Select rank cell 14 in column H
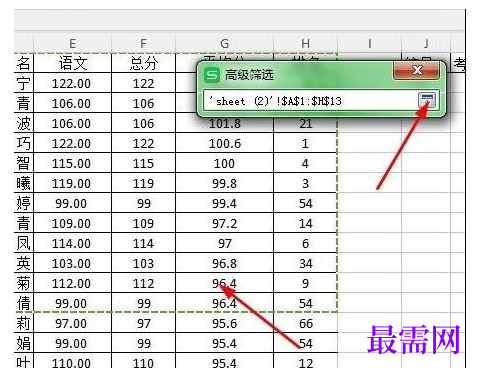Image resolution: width=479 pixels, height=371 pixels. (x=305, y=223)
